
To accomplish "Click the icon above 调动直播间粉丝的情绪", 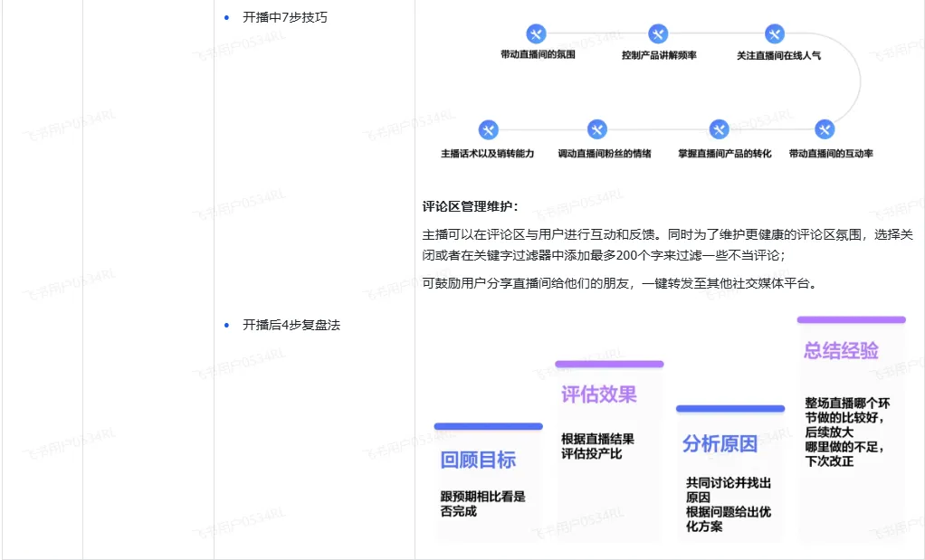I will click(x=597, y=129).
